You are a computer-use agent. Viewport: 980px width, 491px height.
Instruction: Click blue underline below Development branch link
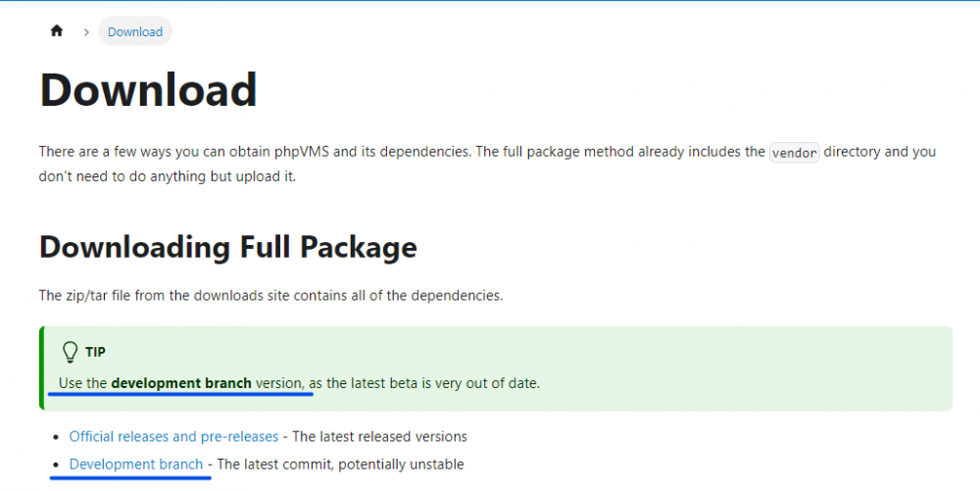(130, 478)
